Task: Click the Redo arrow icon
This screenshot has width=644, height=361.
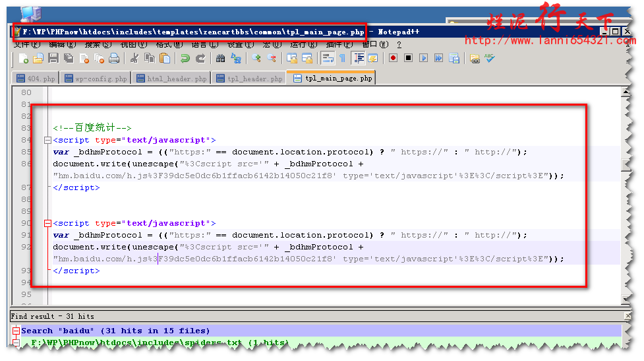Action: tap(200, 59)
